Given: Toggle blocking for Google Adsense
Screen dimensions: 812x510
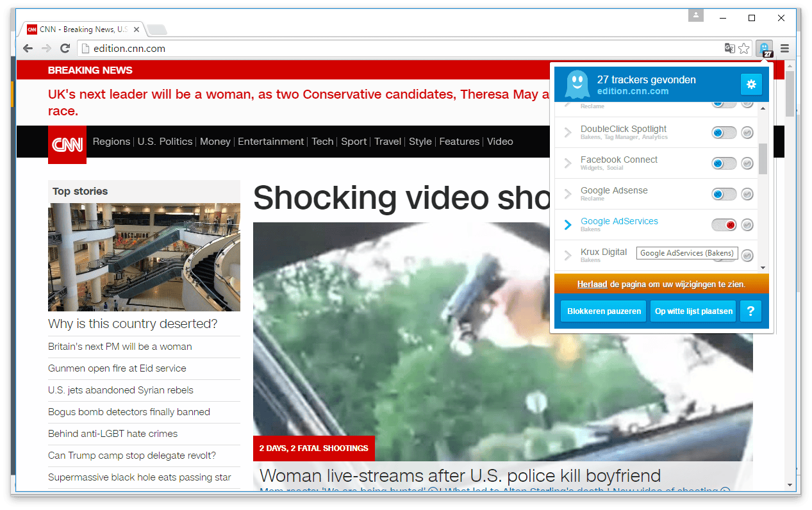Looking at the screenshot, I should pos(724,194).
